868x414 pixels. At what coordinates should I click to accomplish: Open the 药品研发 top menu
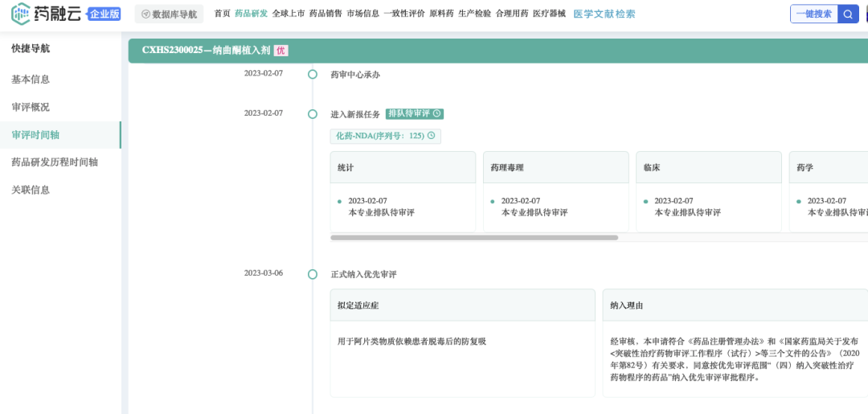point(251,14)
